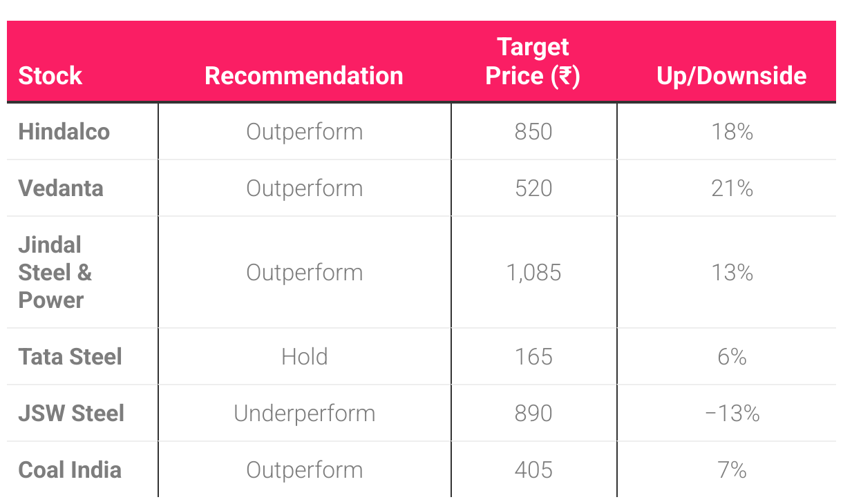This screenshot has height=504, width=843.
Task: Click Hindalco's Outperform recommendation cell
Action: point(304,132)
